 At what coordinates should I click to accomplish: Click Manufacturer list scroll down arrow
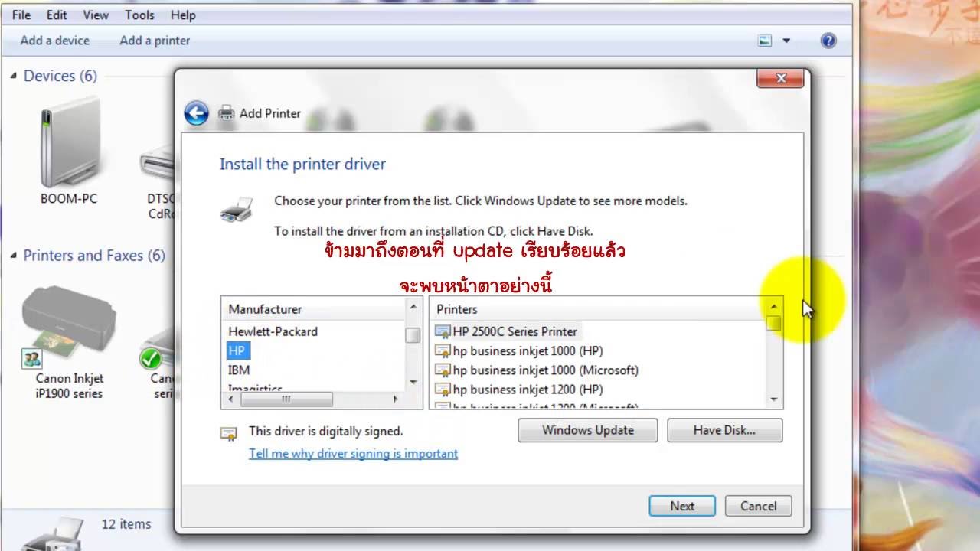pos(413,381)
